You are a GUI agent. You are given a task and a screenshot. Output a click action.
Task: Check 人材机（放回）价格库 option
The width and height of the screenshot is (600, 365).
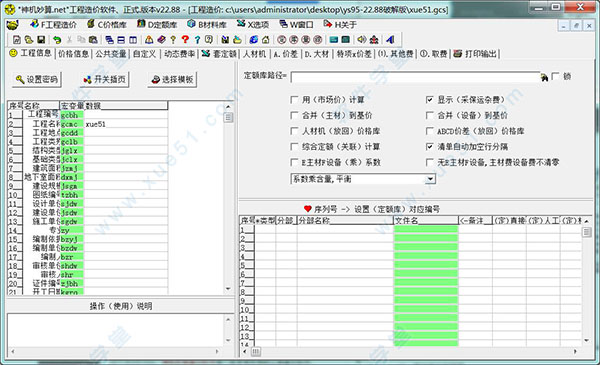(294, 131)
